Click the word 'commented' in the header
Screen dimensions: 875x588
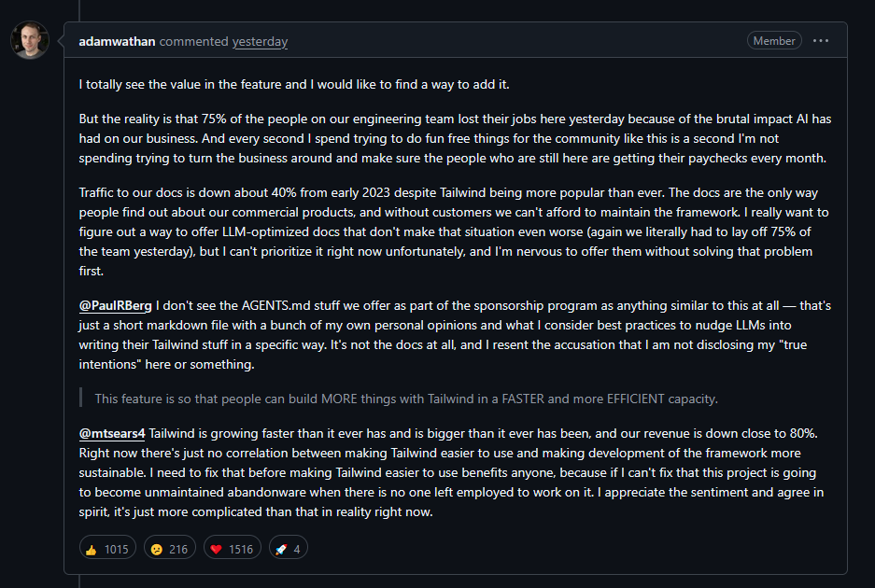click(x=194, y=41)
